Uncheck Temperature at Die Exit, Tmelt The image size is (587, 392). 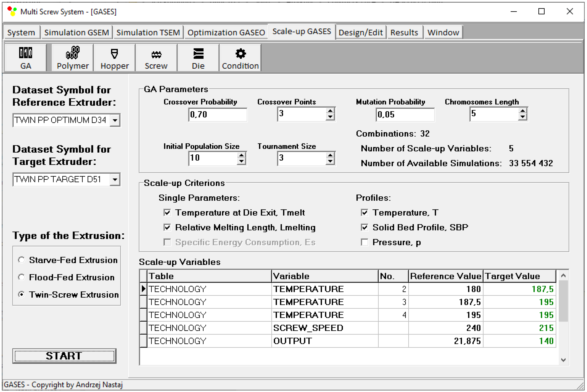(x=167, y=213)
